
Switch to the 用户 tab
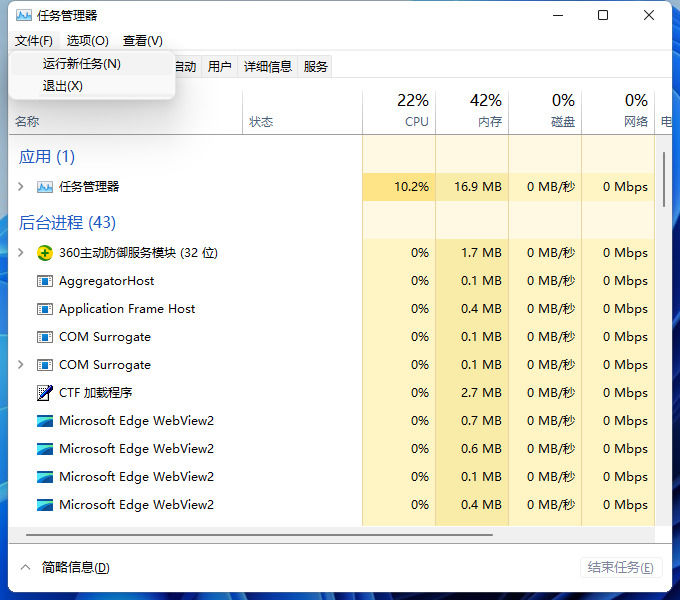click(219, 67)
